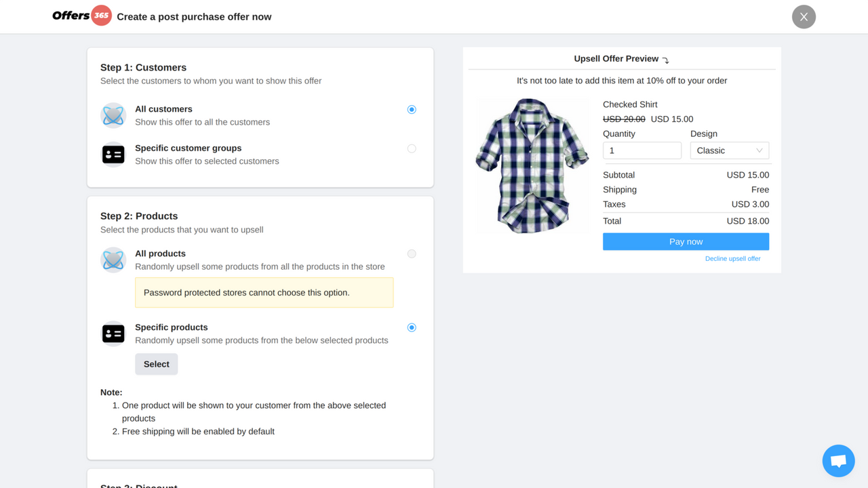Image resolution: width=868 pixels, height=488 pixels.
Task: Click the Select button to choose products
Action: click(x=156, y=364)
